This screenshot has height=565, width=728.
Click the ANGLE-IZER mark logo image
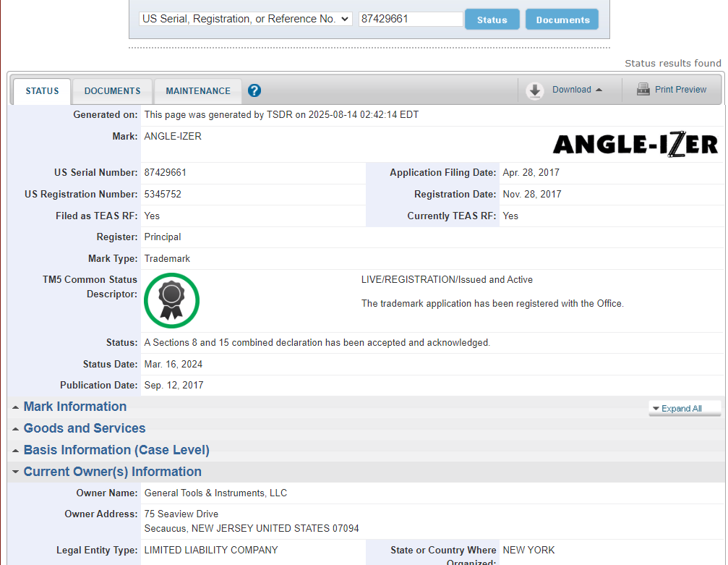pyautogui.click(x=635, y=145)
